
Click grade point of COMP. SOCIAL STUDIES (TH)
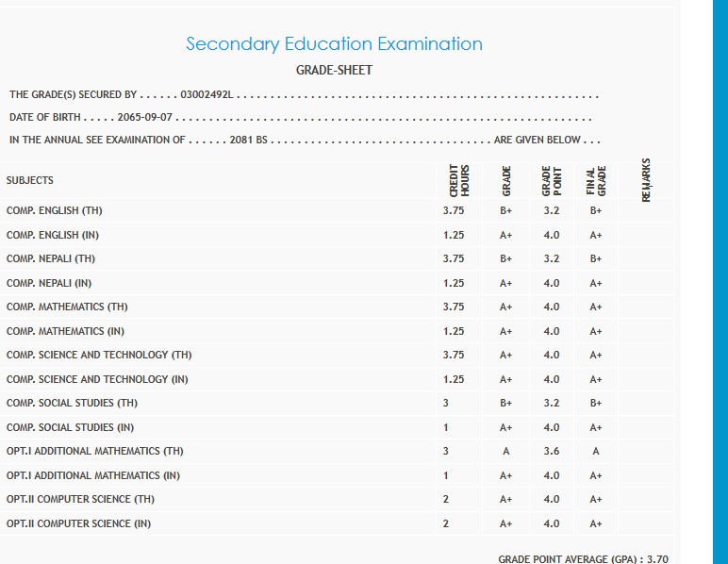tap(552, 404)
